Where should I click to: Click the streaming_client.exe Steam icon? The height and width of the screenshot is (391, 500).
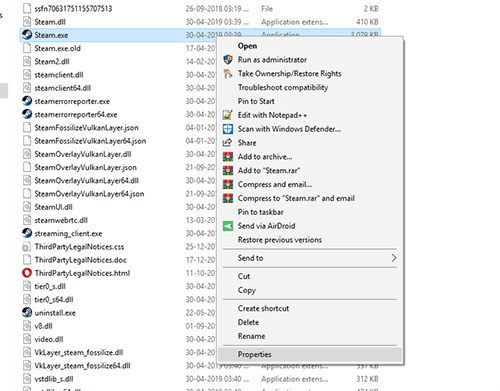tap(27, 233)
